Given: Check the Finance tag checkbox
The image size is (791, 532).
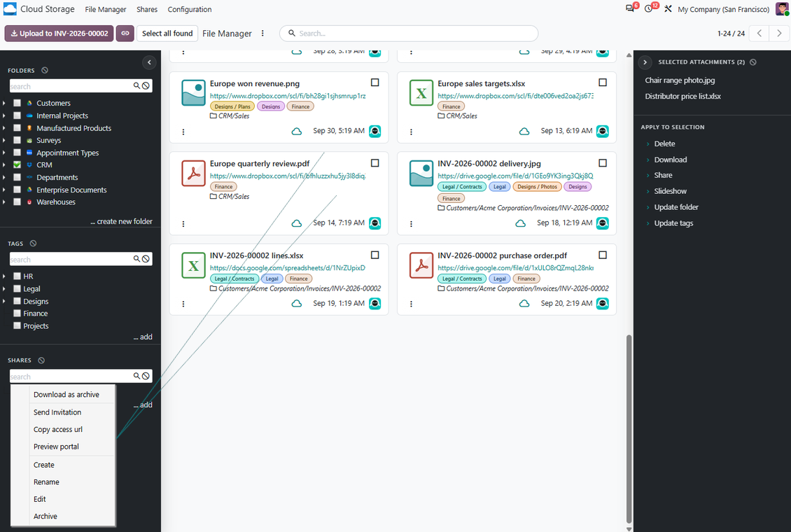Looking at the screenshot, I should pyautogui.click(x=17, y=313).
